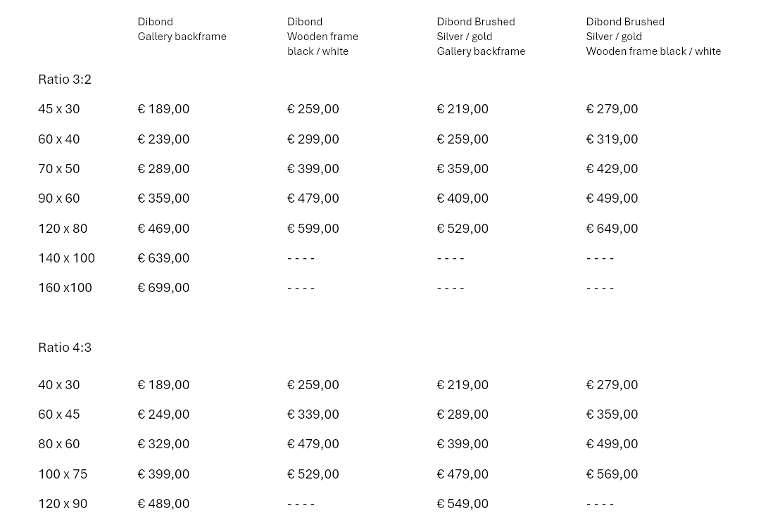Click the 160 x100 size label
The image size is (761, 532).
[x=65, y=288]
